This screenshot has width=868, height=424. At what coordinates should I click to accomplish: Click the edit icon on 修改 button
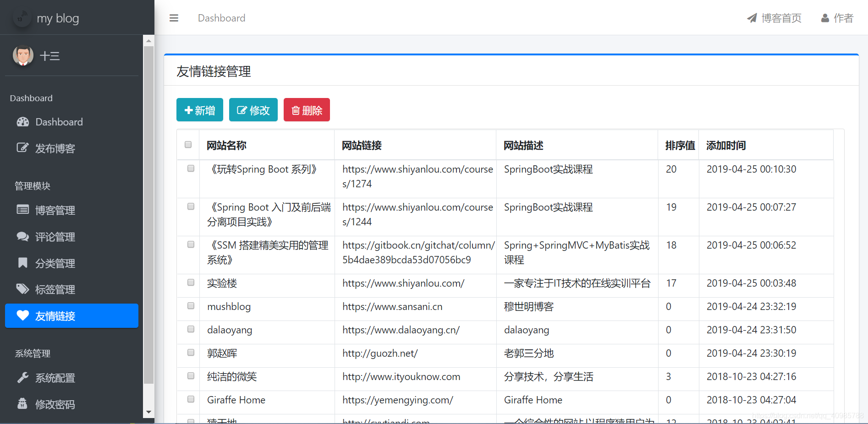[242, 110]
